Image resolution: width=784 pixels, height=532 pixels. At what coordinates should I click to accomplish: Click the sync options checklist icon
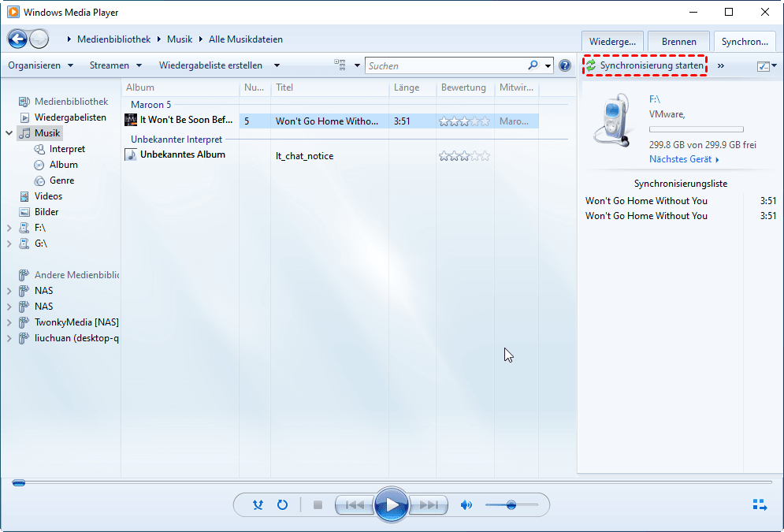(763, 66)
